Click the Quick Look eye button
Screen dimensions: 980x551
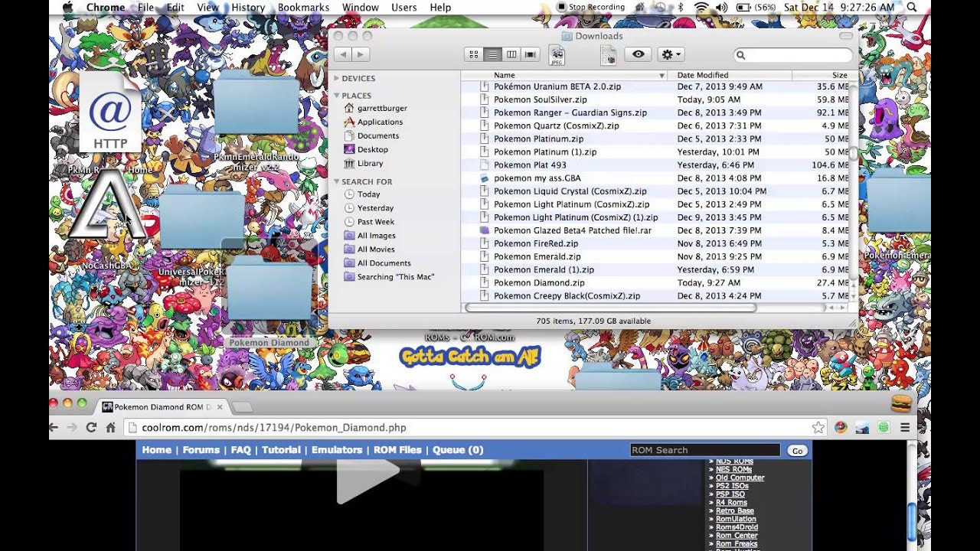pyautogui.click(x=638, y=54)
